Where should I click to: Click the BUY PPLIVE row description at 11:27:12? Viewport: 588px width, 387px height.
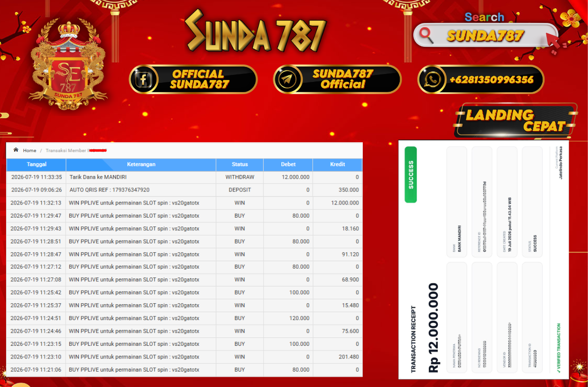pos(134,267)
